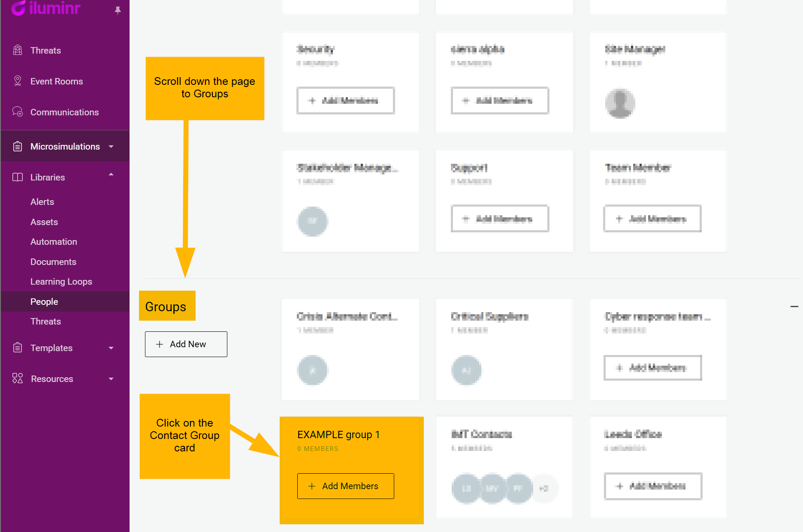Click the pin sidebar icon

[118, 10]
